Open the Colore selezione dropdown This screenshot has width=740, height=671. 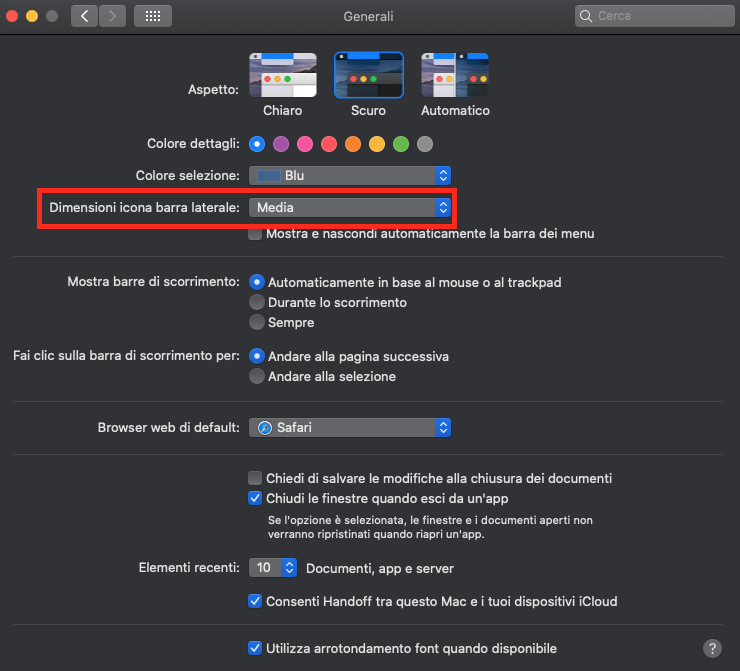tap(350, 176)
